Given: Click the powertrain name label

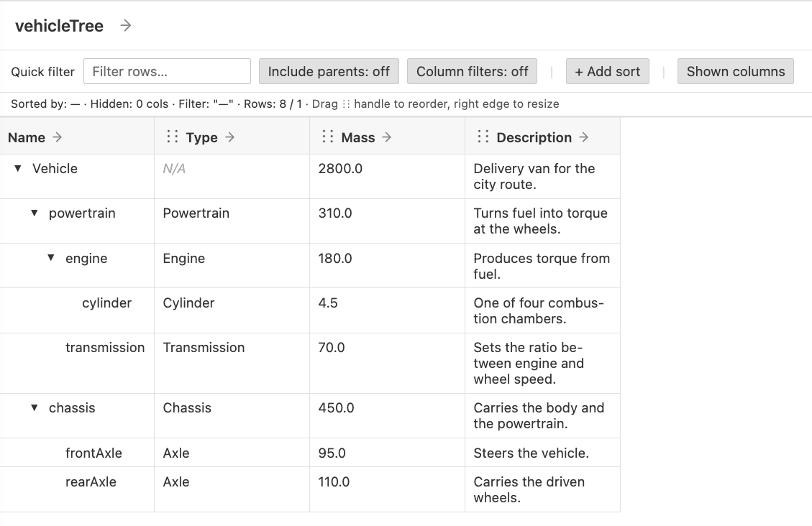Looking at the screenshot, I should 82,213.
